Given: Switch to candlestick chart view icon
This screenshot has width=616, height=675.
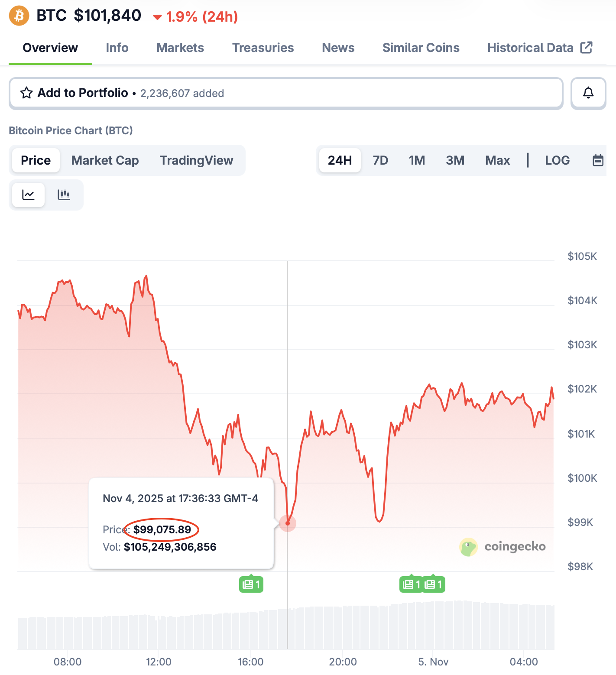Looking at the screenshot, I should (64, 195).
